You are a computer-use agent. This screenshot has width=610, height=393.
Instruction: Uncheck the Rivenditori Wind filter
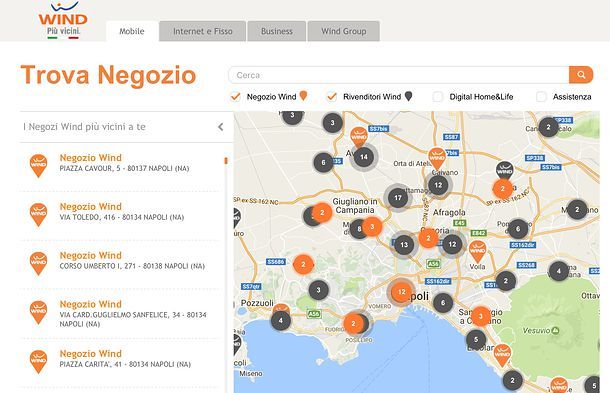(x=331, y=96)
